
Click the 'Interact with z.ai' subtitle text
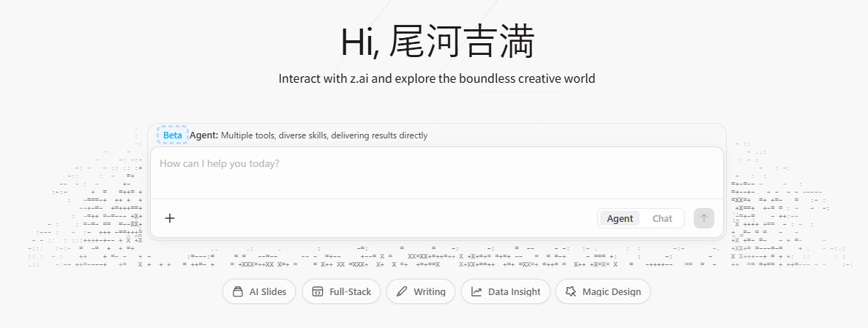pyautogui.click(x=437, y=78)
